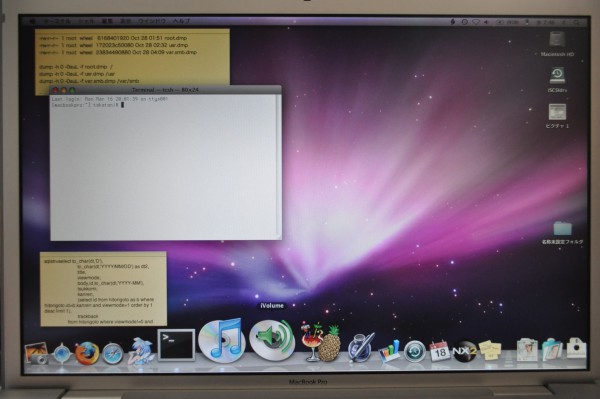600x399 pixels.
Task: Open iPhoto icon at Dock's left end
Action: (37, 353)
